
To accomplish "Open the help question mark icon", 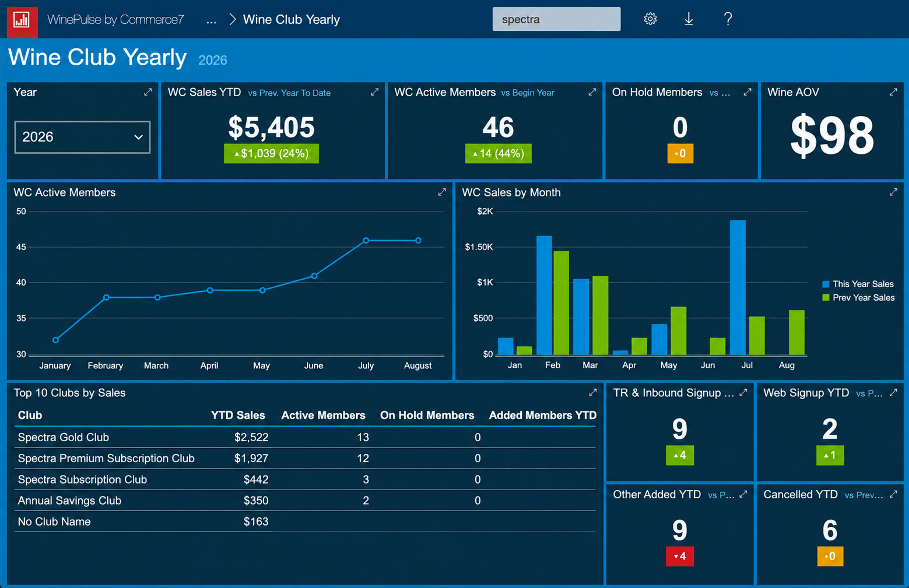I will click(728, 19).
